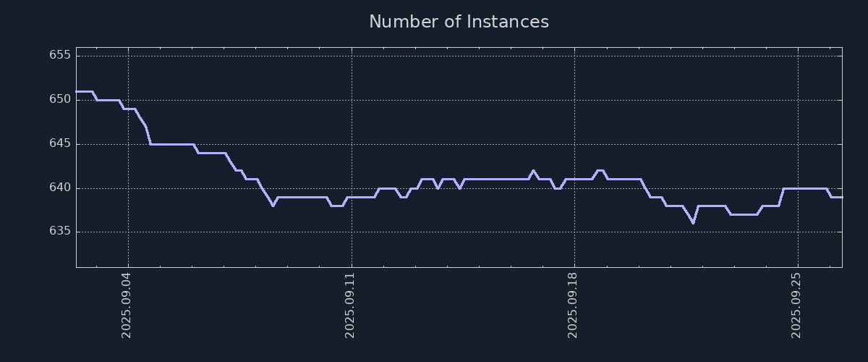The image size is (868, 362).
Task: Click the "Number of Instances" chart title
Action: click(459, 22)
